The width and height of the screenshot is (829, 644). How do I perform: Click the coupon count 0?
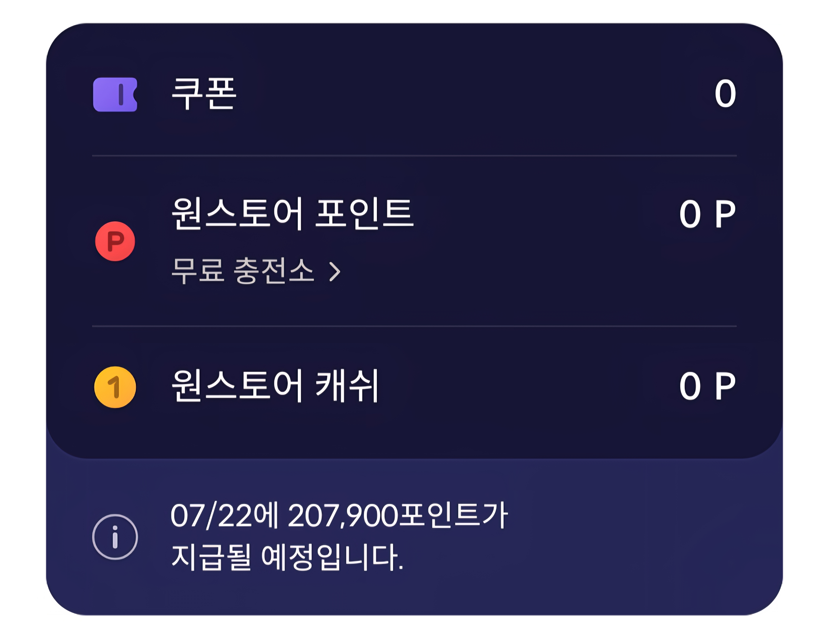click(x=725, y=94)
